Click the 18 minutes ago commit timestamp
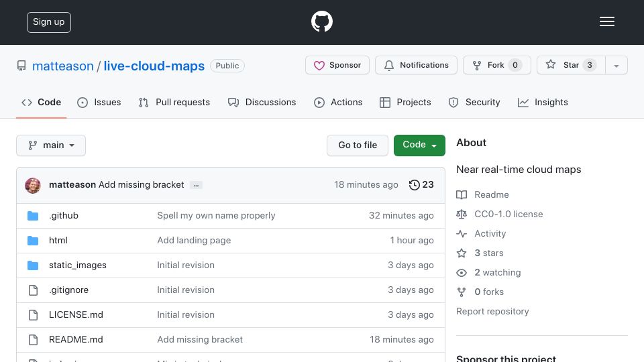The height and width of the screenshot is (362, 644). [366, 185]
